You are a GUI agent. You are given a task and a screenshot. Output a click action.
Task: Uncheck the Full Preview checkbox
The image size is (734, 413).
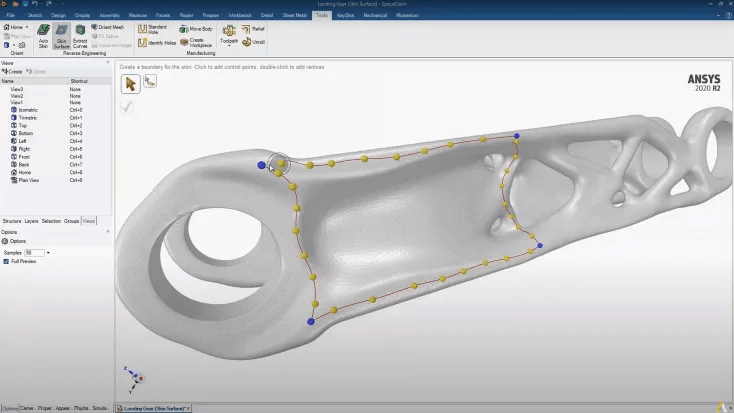tap(5, 261)
